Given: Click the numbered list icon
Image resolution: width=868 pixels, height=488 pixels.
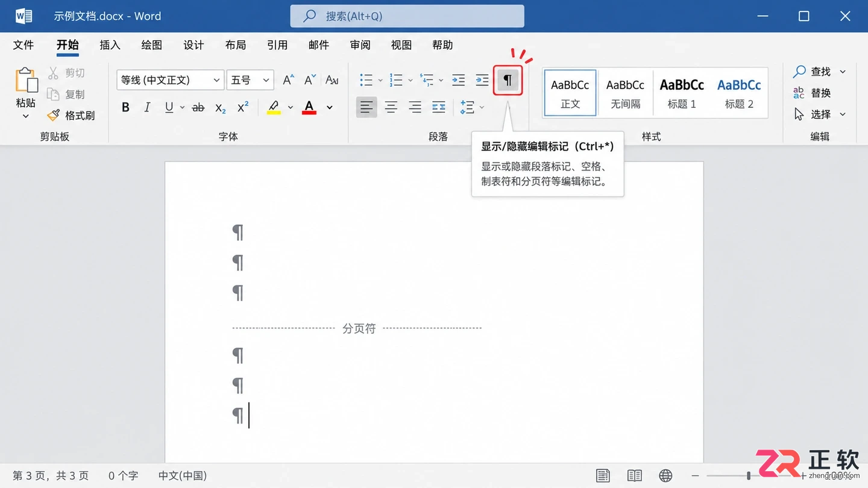Looking at the screenshot, I should [396, 80].
